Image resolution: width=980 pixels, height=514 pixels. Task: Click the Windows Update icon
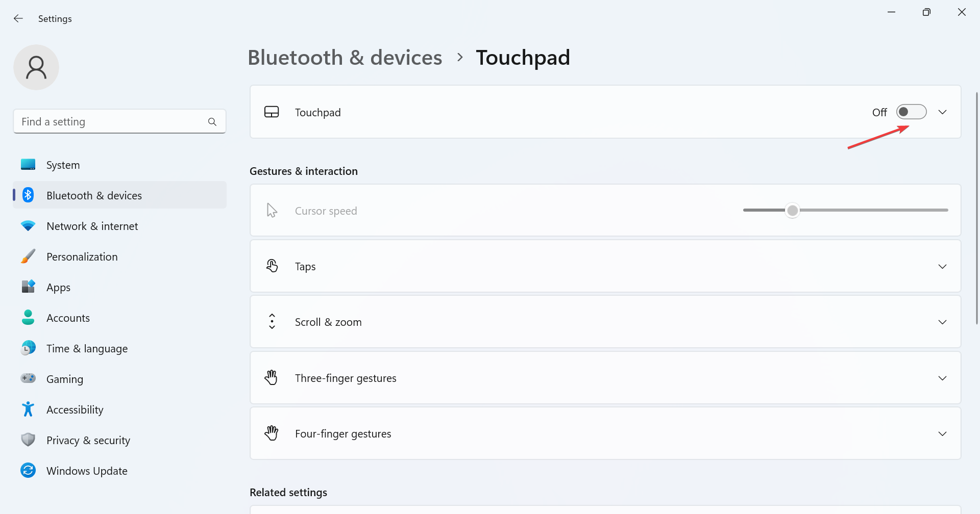click(28, 470)
